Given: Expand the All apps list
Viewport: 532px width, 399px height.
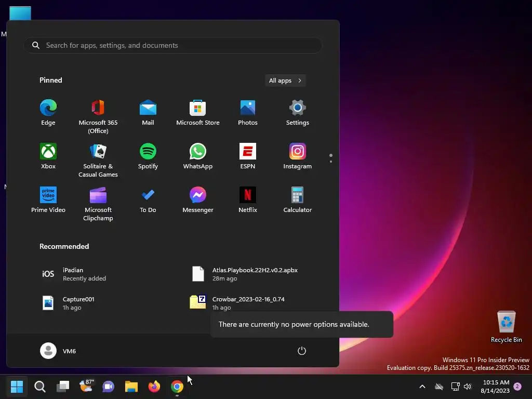Looking at the screenshot, I should [x=285, y=81].
